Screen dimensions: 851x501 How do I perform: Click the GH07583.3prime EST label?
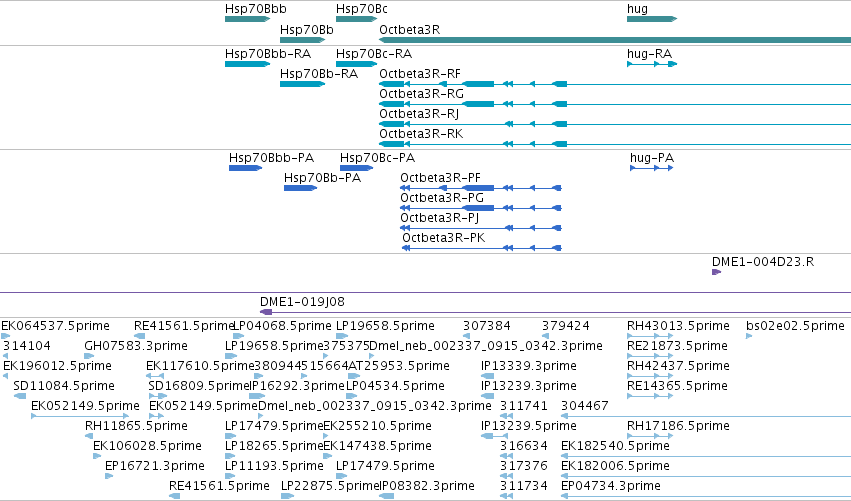(136, 346)
